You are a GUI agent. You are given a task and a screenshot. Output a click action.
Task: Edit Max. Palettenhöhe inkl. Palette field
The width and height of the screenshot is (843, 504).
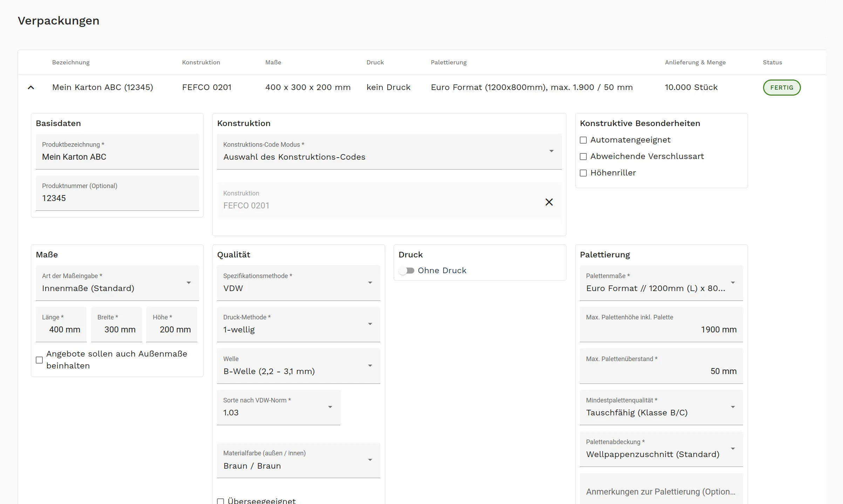[661, 324]
